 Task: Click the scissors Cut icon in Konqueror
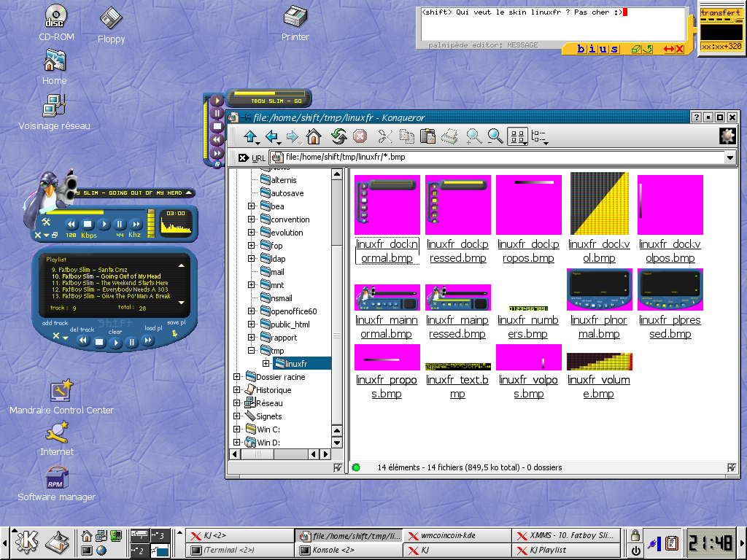tap(385, 136)
